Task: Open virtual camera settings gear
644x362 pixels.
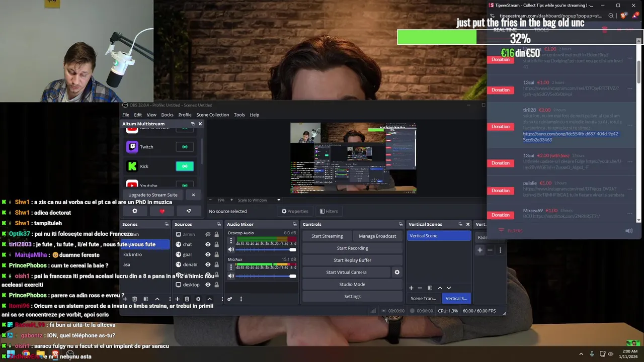Action: pos(397,273)
